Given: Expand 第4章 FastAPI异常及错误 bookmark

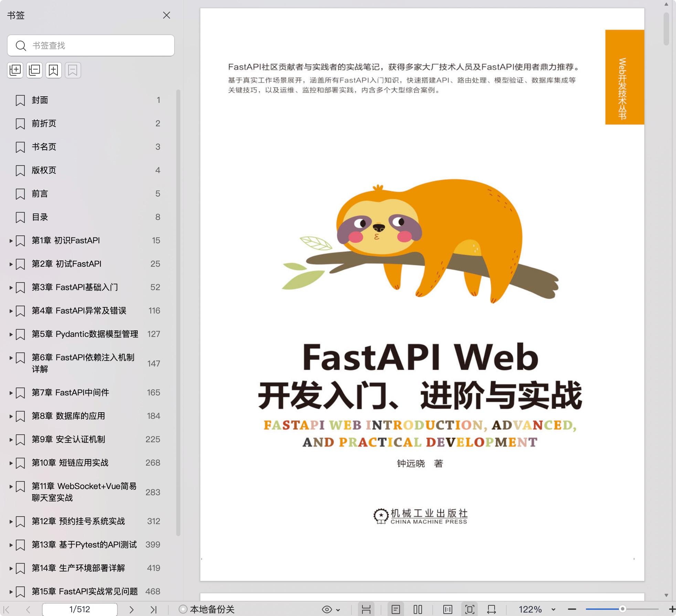Looking at the screenshot, I should point(11,311).
